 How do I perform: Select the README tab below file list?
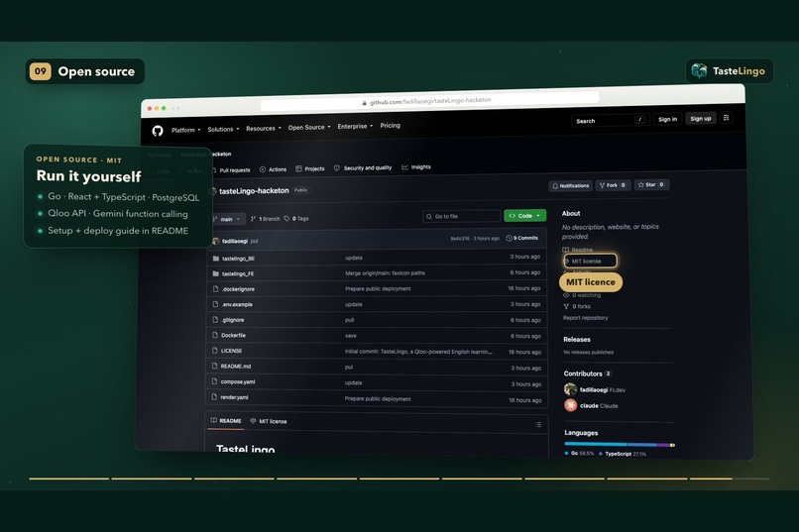pos(226,421)
